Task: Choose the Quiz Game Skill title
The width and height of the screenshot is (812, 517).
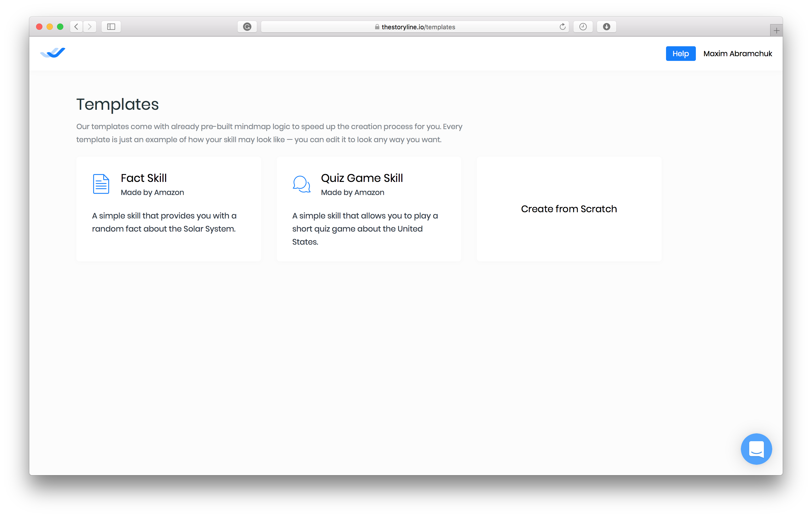Action: click(362, 178)
